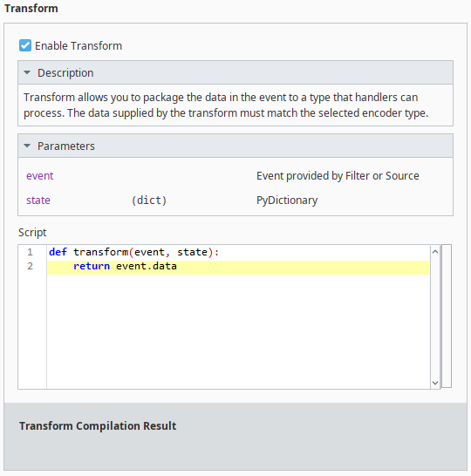
Task: Uncheck the Enable Transform checkbox
Action: (x=25, y=45)
